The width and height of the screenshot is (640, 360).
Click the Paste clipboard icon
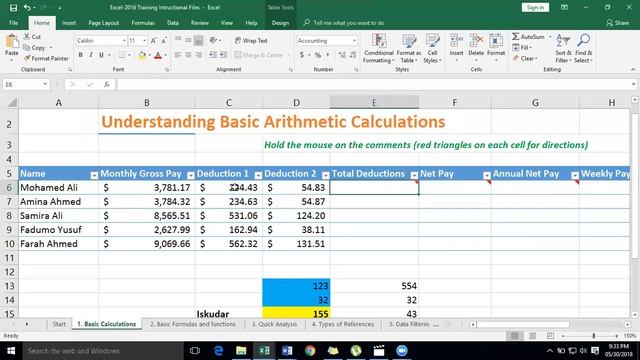point(11,42)
